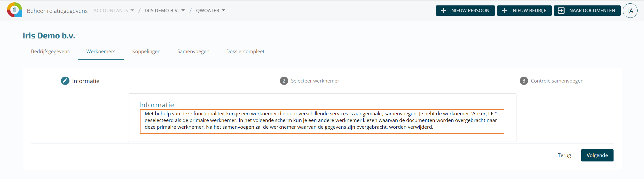Click the colorful app logo icon
Viewport: 644px width, 179px height.
(x=14, y=10)
